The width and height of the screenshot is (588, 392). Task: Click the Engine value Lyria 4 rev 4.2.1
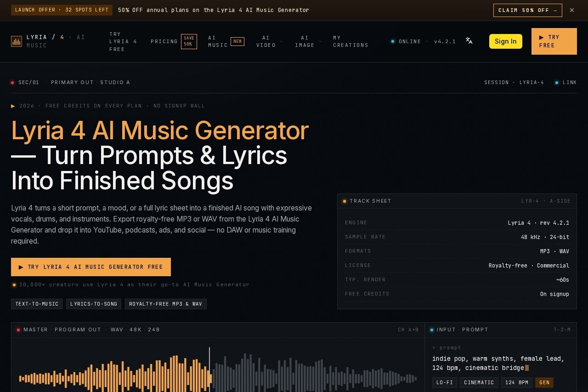[538, 223]
